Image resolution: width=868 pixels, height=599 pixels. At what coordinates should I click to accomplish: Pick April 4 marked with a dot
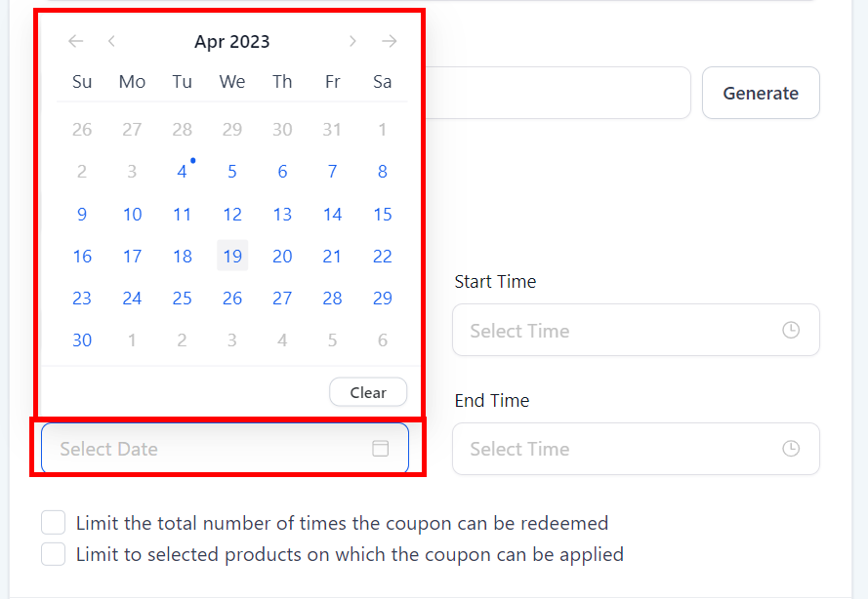coord(183,172)
